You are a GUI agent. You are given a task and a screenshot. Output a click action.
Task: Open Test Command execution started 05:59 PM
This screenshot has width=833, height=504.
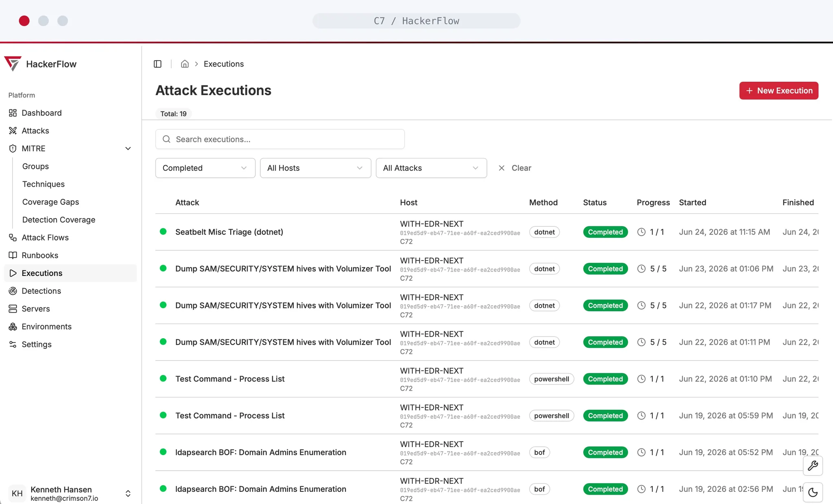(x=230, y=416)
